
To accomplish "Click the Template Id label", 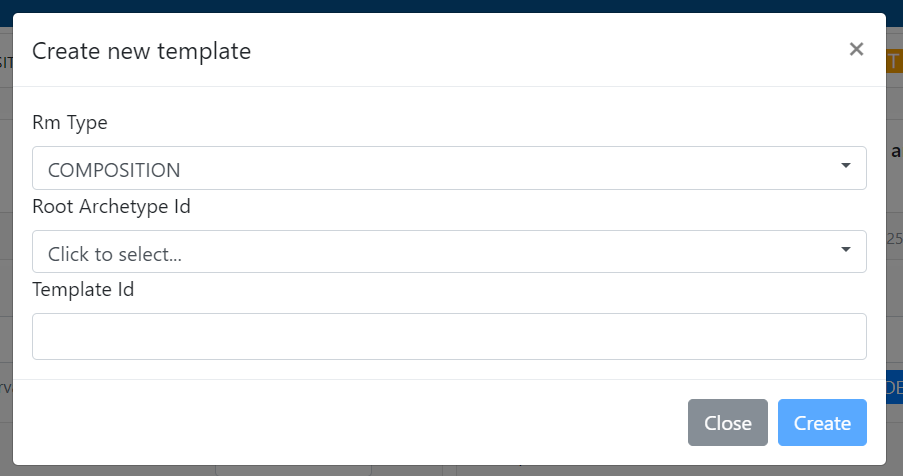I will tap(83, 290).
